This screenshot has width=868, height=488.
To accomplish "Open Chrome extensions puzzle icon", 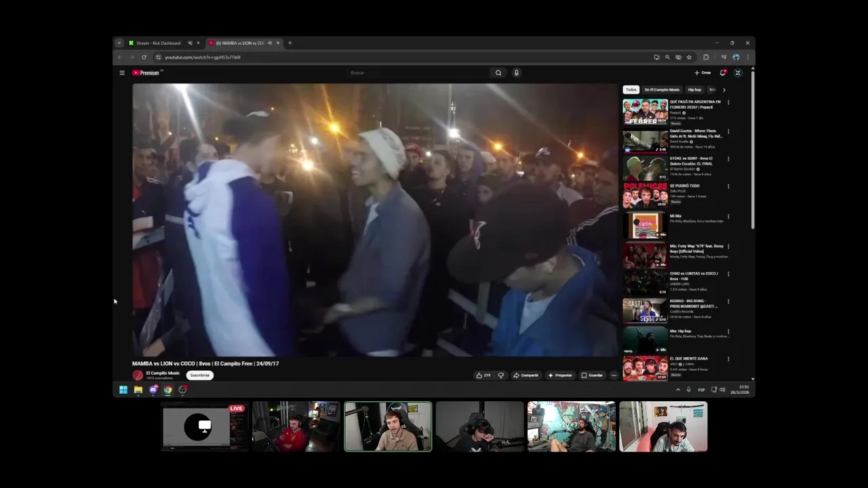I will click(x=706, y=57).
